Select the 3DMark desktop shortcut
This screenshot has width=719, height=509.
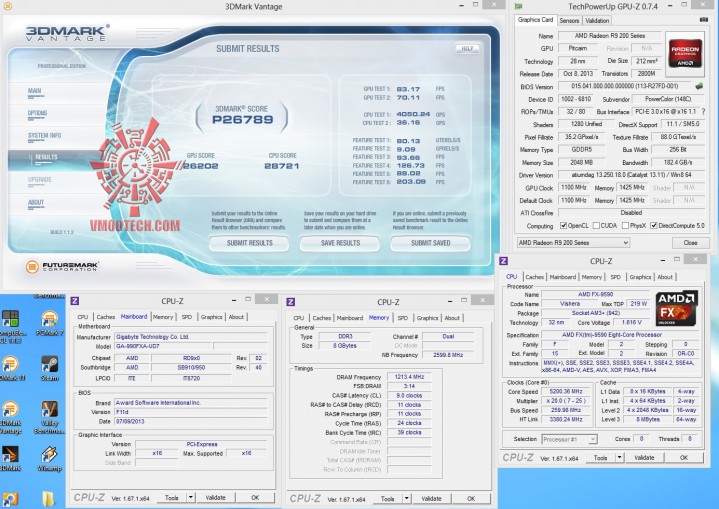10,459
